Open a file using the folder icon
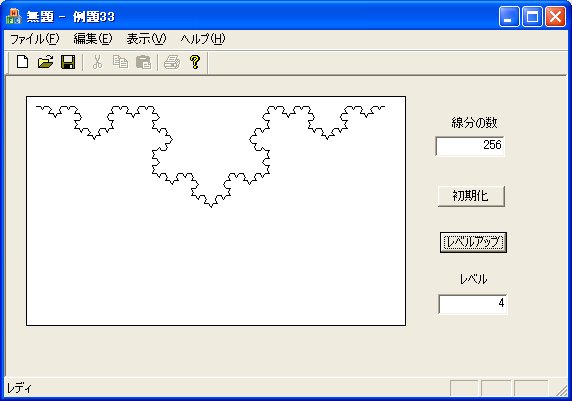This screenshot has height=401, width=572. 45,62
